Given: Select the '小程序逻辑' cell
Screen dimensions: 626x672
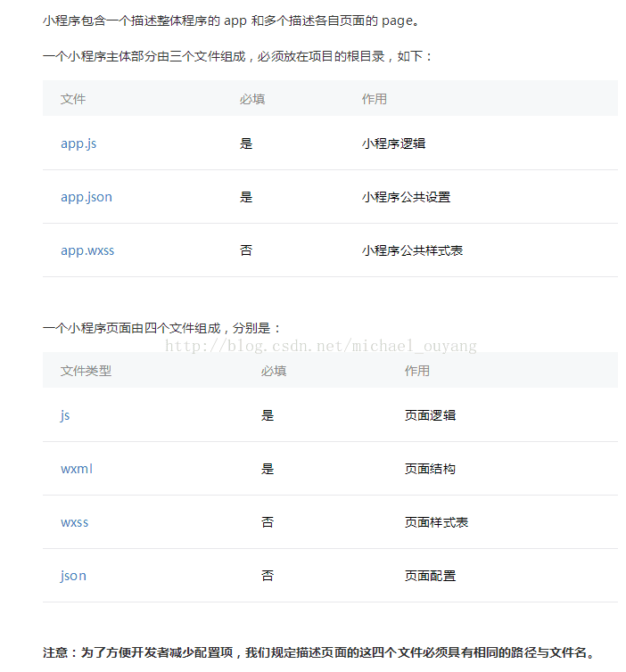Looking at the screenshot, I should (x=393, y=143).
